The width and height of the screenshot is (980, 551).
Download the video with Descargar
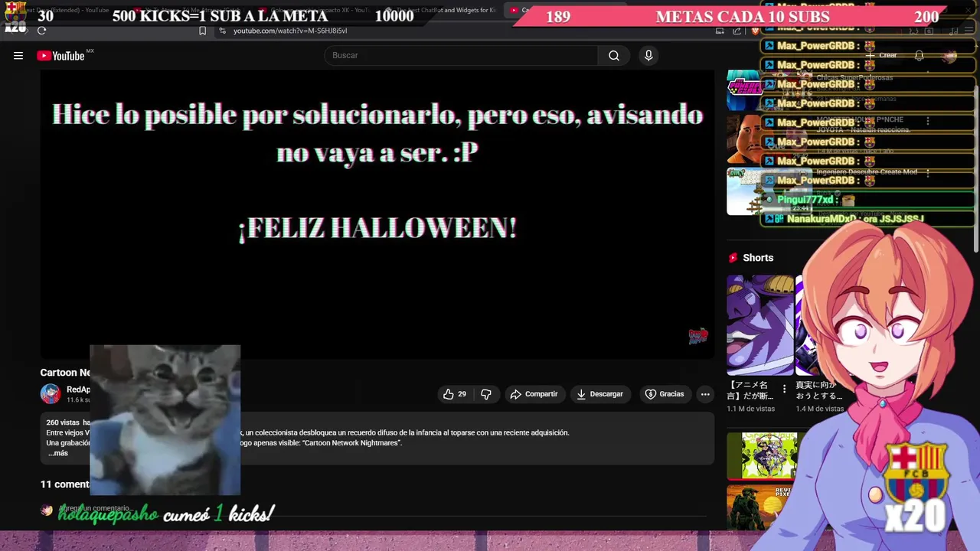pyautogui.click(x=599, y=394)
